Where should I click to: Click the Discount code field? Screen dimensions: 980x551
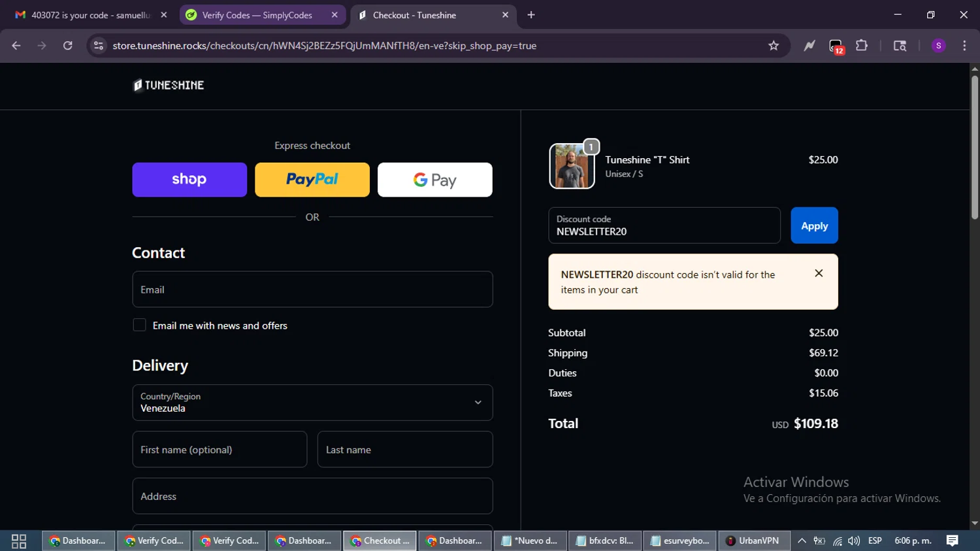click(x=664, y=225)
